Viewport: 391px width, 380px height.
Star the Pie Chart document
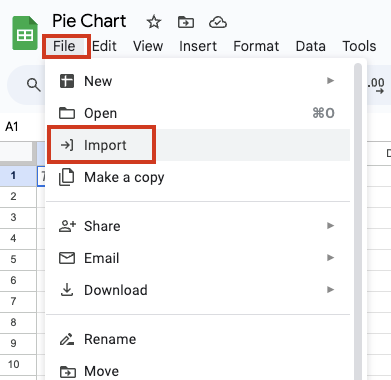click(154, 22)
